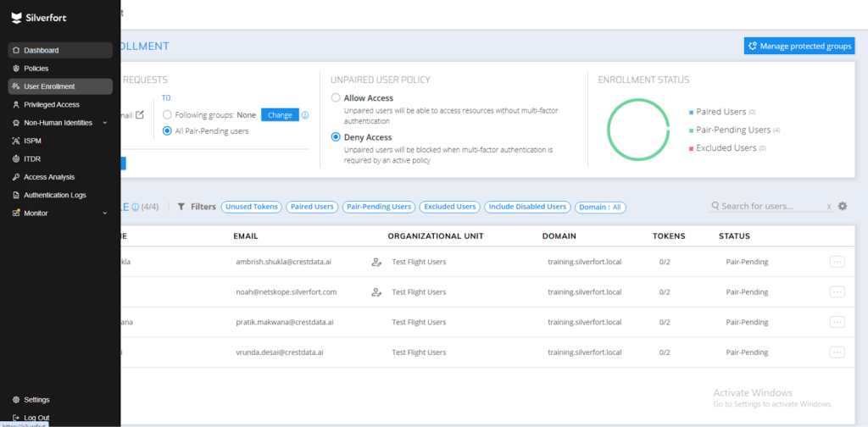
Task: Click the Pair-Pending Users legend entry
Action: tap(734, 130)
